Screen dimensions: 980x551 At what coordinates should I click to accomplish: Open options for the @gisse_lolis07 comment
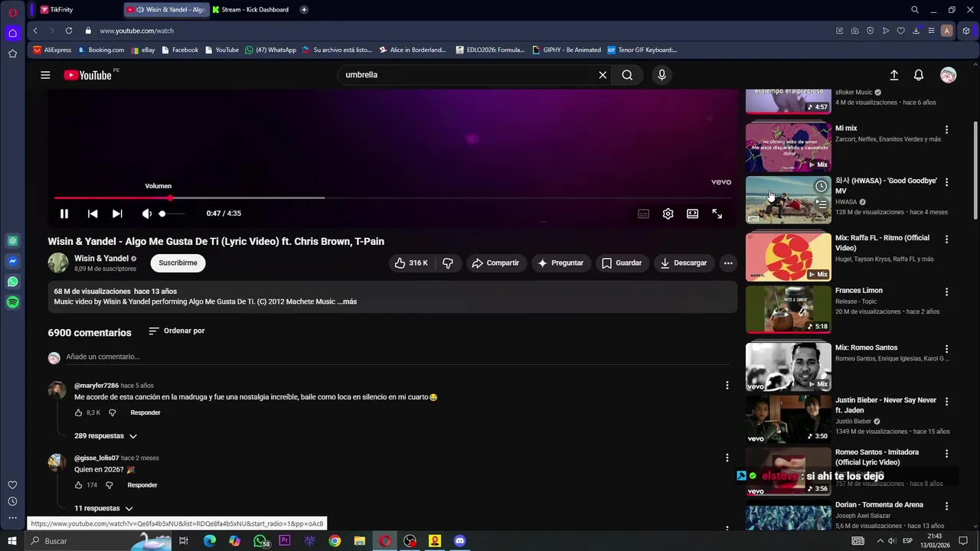click(x=727, y=458)
